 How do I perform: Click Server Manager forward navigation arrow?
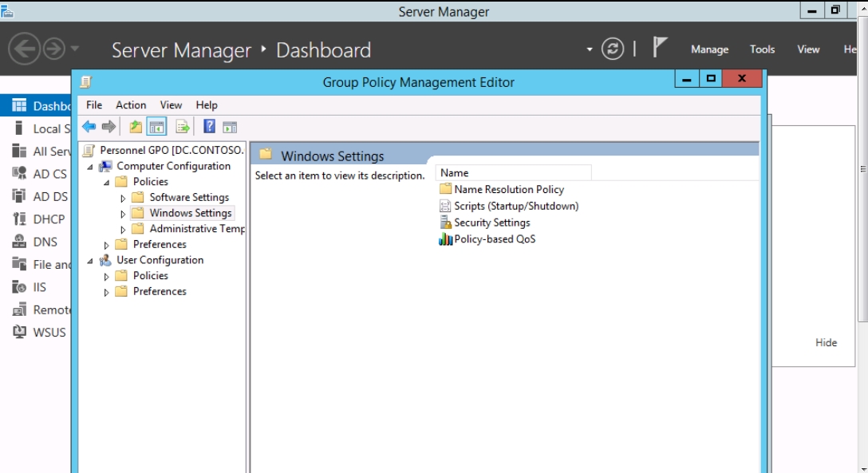54,49
